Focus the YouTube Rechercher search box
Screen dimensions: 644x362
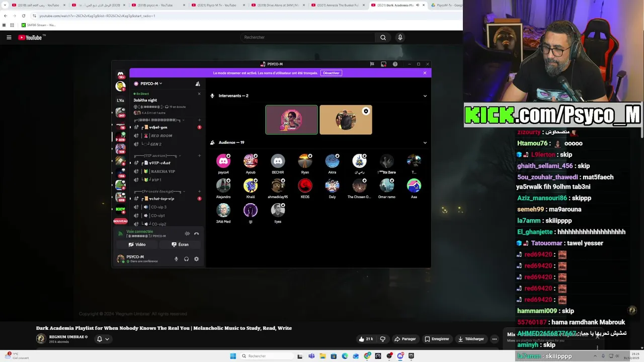point(307,37)
